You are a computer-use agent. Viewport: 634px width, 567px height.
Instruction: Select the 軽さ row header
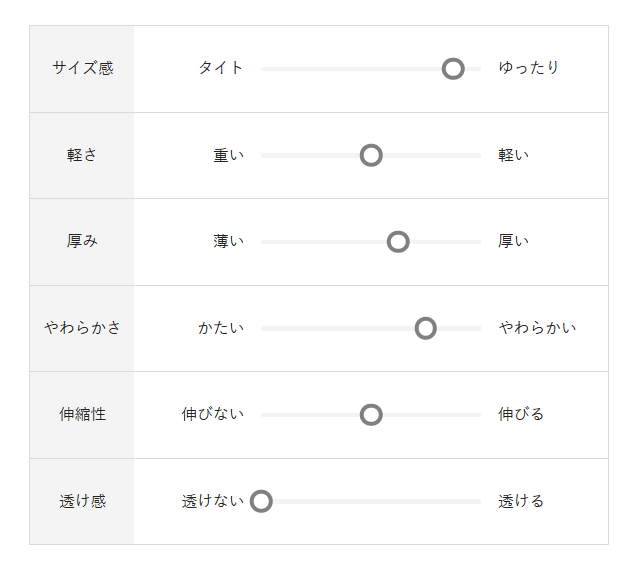tap(82, 155)
